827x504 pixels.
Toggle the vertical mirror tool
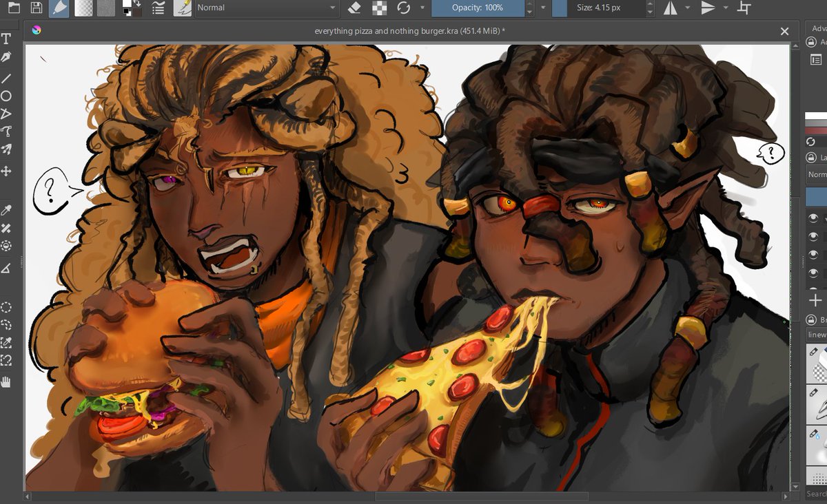tap(708, 8)
